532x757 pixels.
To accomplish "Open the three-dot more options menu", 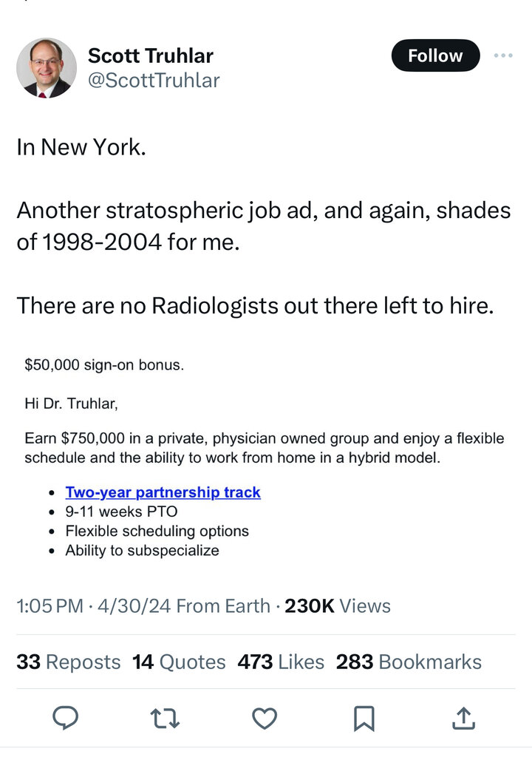I will click(x=502, y=55).
